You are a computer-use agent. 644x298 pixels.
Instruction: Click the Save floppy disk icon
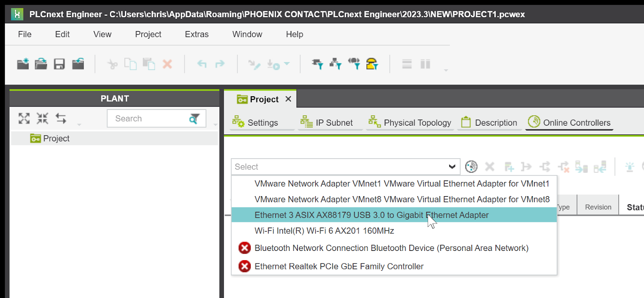[x=59, y=64]
